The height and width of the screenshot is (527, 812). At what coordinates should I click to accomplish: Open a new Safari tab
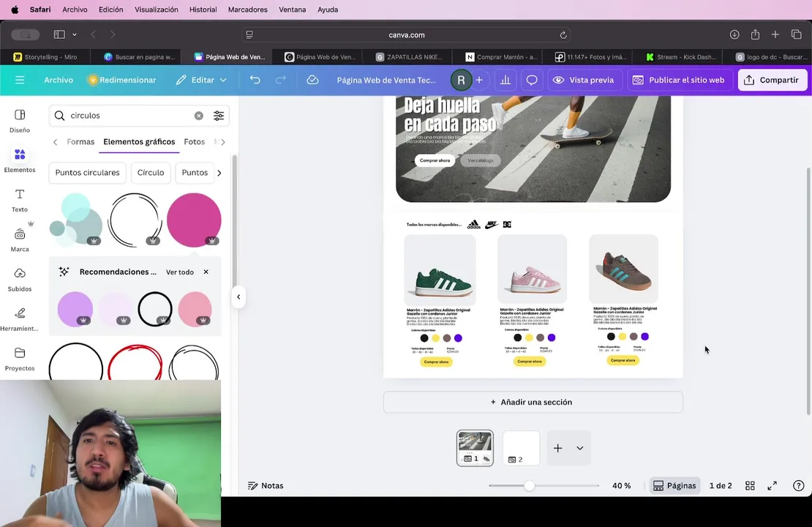click(x=775, y=34)
